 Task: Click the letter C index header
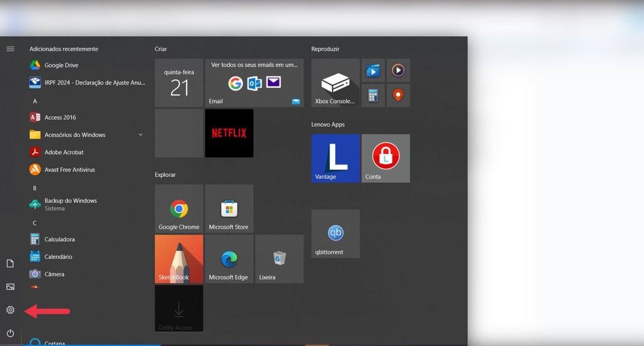pos(35,223)
